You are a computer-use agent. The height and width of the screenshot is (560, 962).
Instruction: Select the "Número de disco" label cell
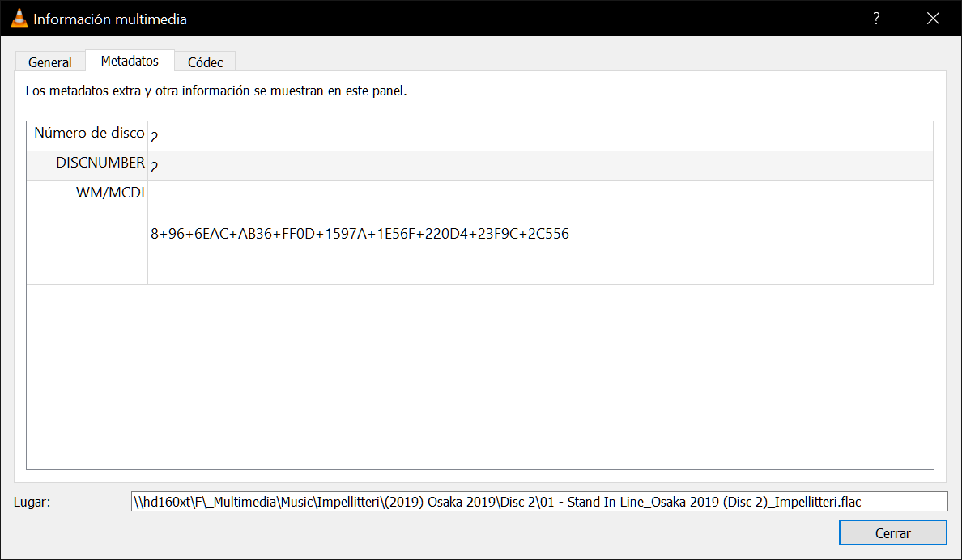[89, 134]
